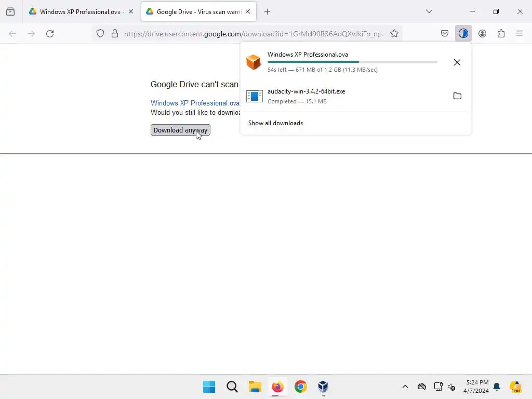Click the Windows XP Professional.ova link on page
The image size is (532, 399).
pyautogui.click(x=195, y=103)
